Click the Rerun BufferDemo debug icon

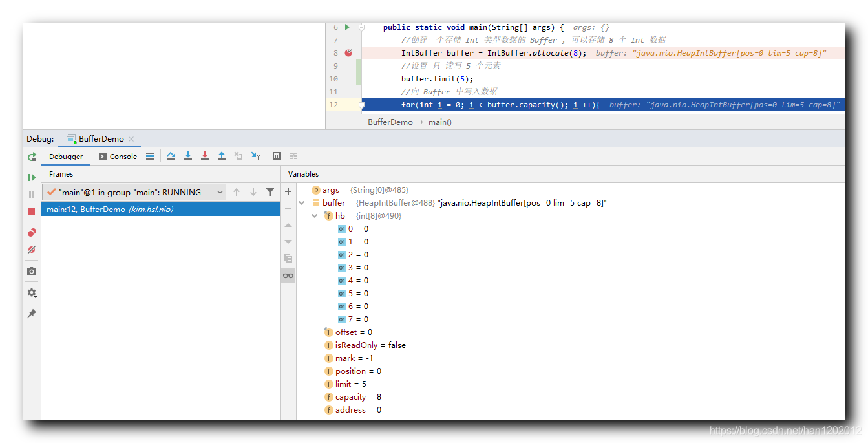click(x=32, y=157)
